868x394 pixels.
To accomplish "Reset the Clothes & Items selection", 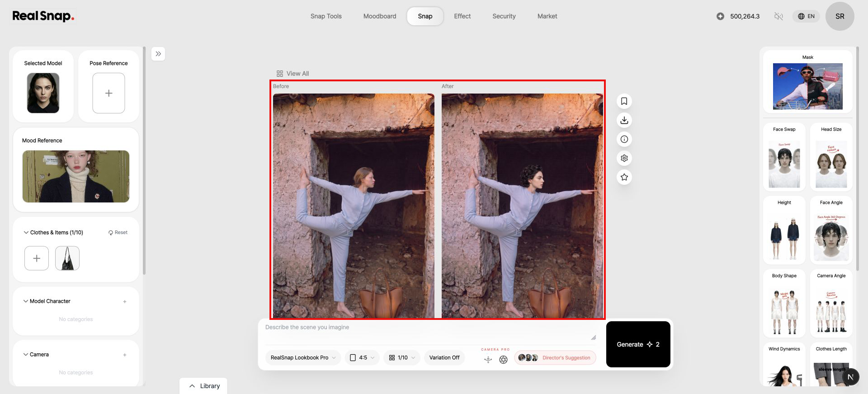I will [x=118, y=233].
